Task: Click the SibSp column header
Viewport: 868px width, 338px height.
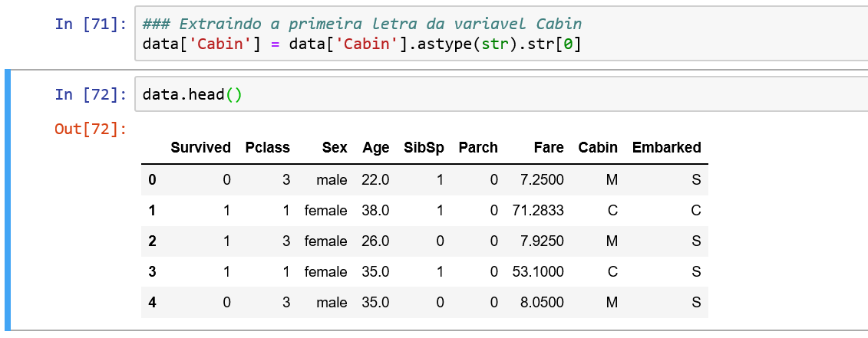Action: click(424, 148)
